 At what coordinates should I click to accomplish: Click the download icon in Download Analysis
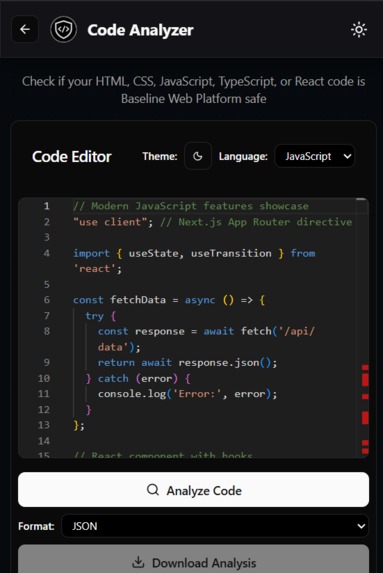click(138, 562)
